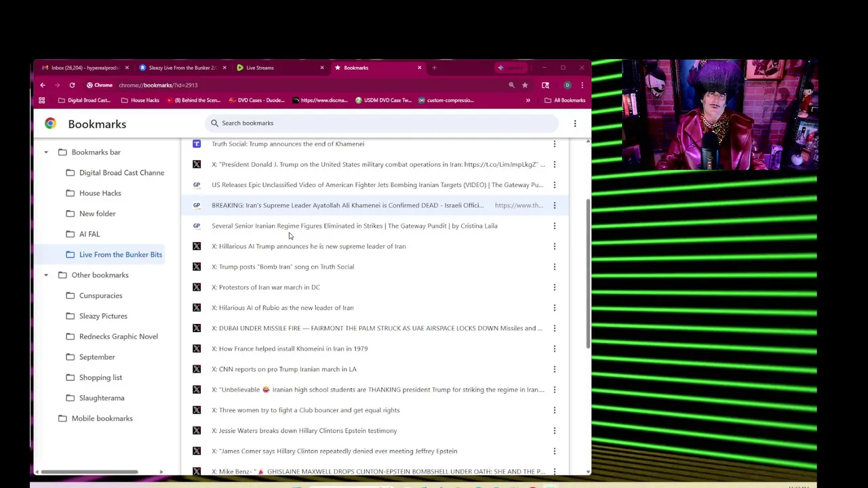The height and width of the screenshot is (488, 868).
Task: Open the All Bookmarks folder dropdown
Action: [x=564, y=100]
